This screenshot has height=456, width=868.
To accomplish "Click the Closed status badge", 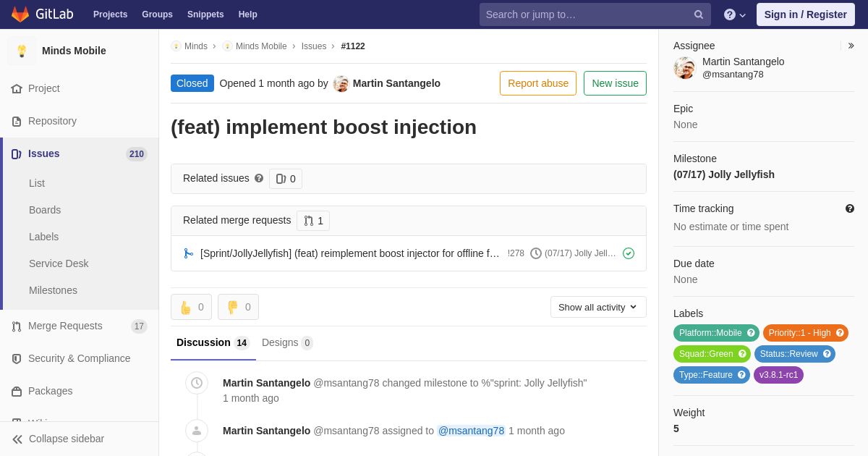I will tap(192, 83).
